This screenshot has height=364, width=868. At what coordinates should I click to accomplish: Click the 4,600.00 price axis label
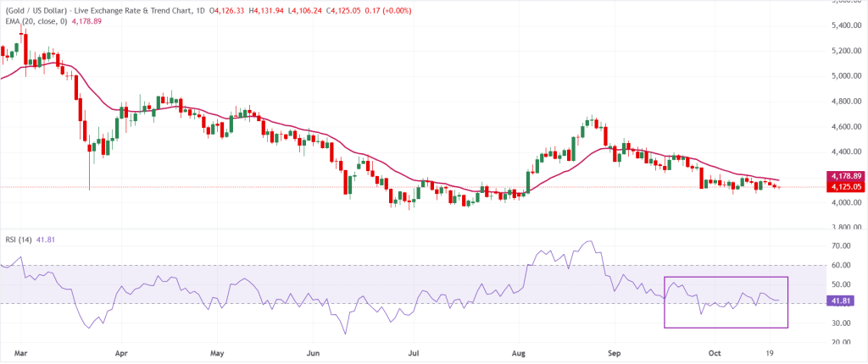point(845,127)
